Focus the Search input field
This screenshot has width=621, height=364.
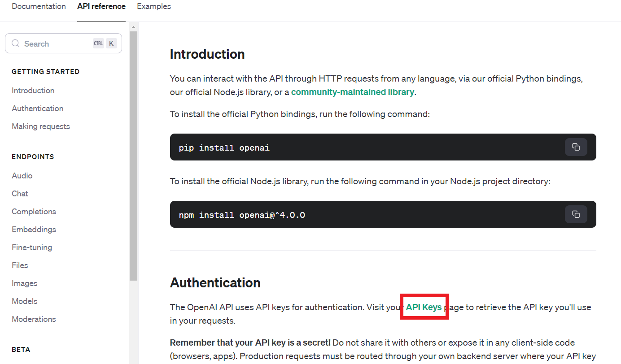click(63, 43)
